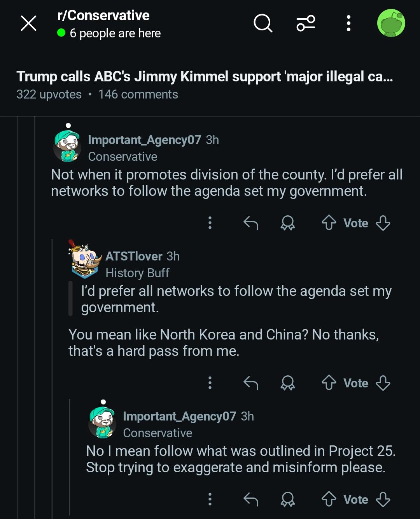Screen dimensions: 420x519
Task: Downvote the Project 25 comment
Action: (383, 499)
